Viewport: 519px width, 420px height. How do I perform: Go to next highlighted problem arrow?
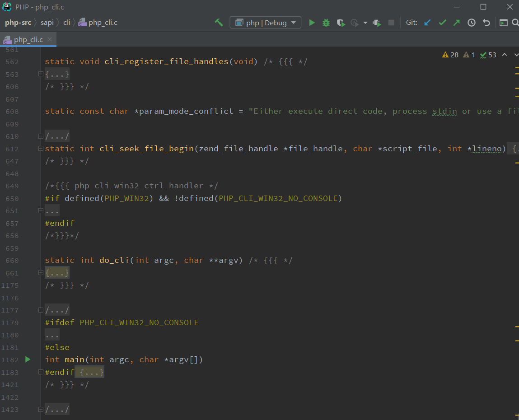tap(516, 55)
